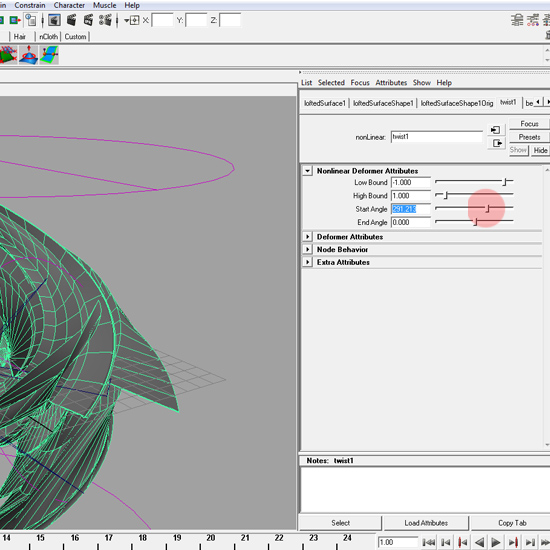Image resolution: width=550 pixels, height=550 pixels.
Task: Click the Notes twist1 text area
Action: [425, 490]
